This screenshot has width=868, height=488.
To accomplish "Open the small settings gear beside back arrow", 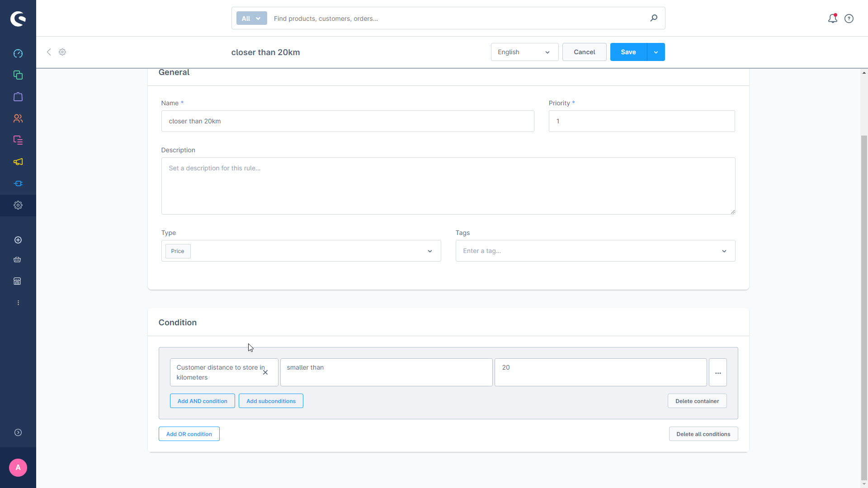I will click(62, 52).
